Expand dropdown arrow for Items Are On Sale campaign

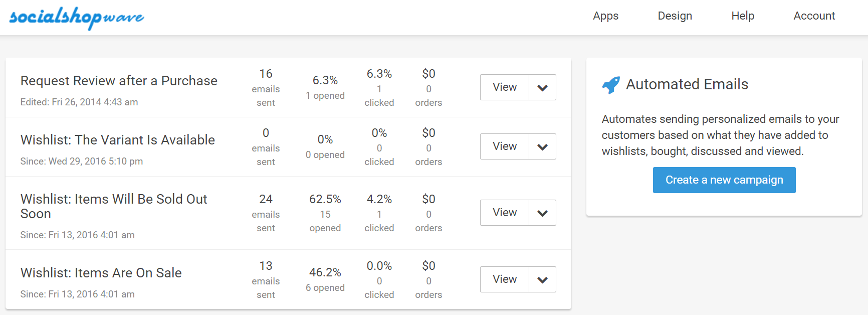(542, 279)
